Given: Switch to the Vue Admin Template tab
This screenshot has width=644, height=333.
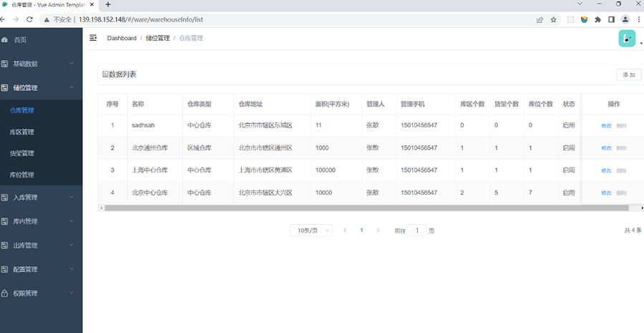Looking at the screenshot, I should [47, 4].
